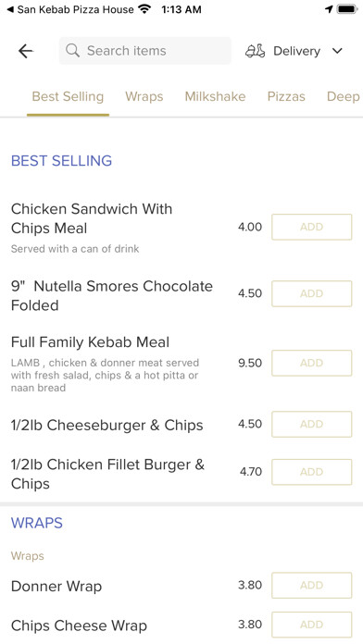Switch to the Milkshake tab
363x644 pixels.
(215, 96)
